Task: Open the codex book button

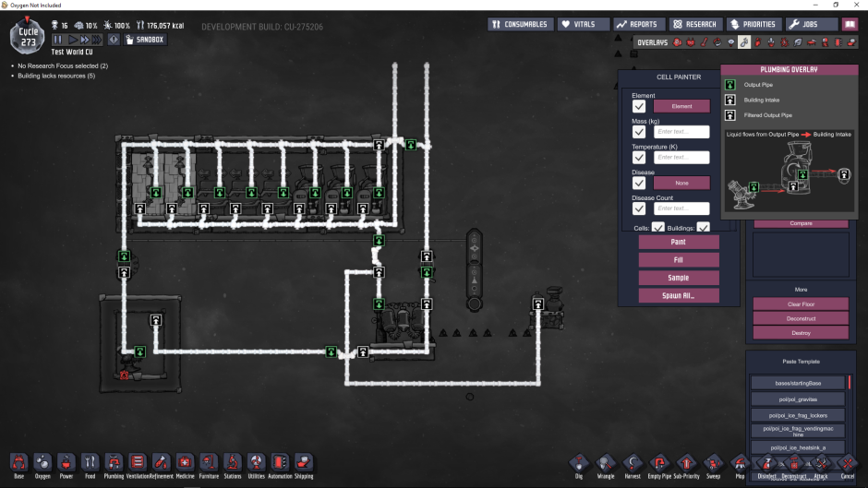Action: (x=850, y=24)
